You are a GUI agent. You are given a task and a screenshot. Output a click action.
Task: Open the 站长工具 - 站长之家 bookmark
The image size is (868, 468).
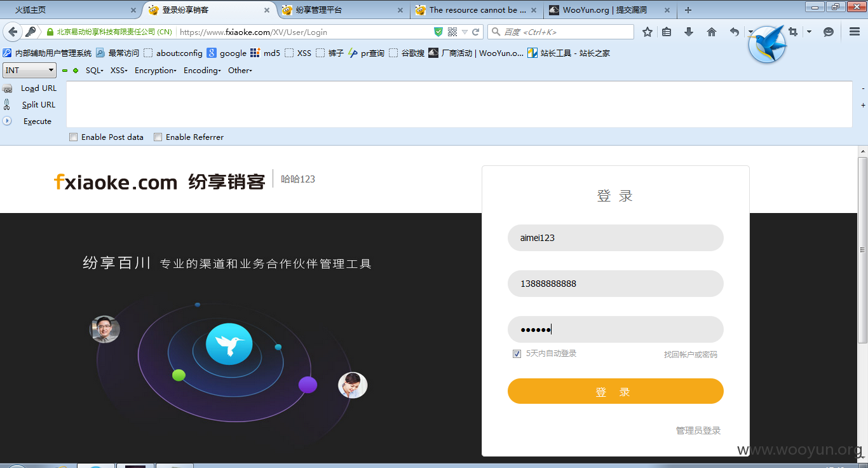tap(569, 53)
